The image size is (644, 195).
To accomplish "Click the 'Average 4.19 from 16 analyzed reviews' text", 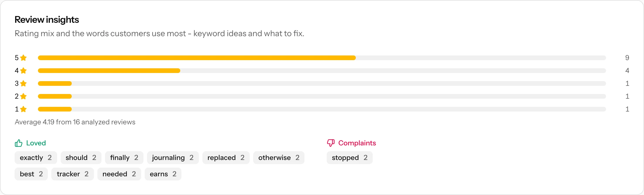I will [75, 122].
